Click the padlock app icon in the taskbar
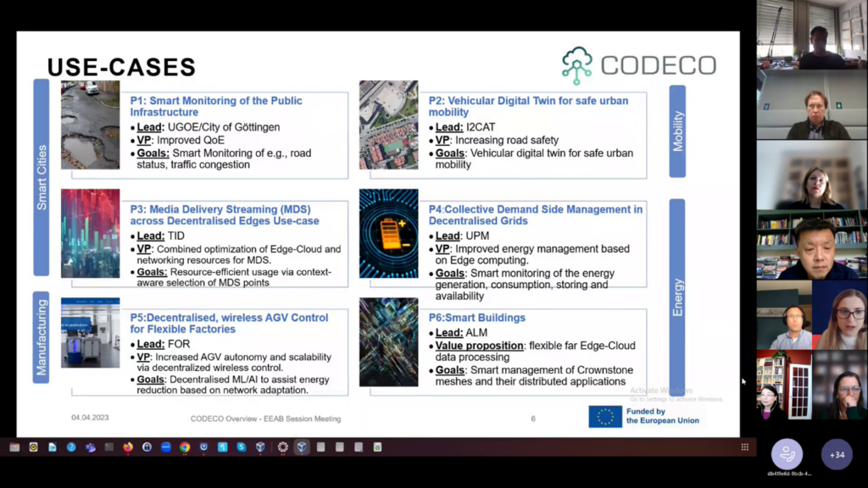 (x=147, y=447)
